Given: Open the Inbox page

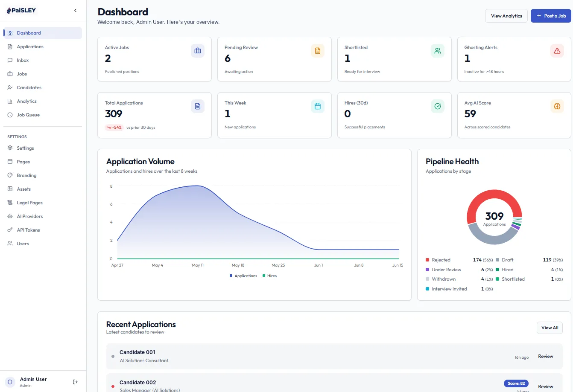Looking at the screenshot, I should 43,60.
